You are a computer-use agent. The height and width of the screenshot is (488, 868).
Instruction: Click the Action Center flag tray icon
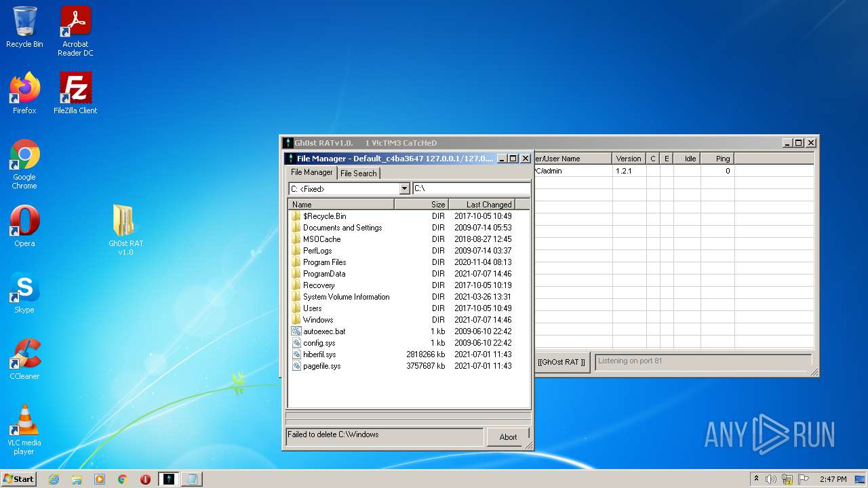click(802, 479)
